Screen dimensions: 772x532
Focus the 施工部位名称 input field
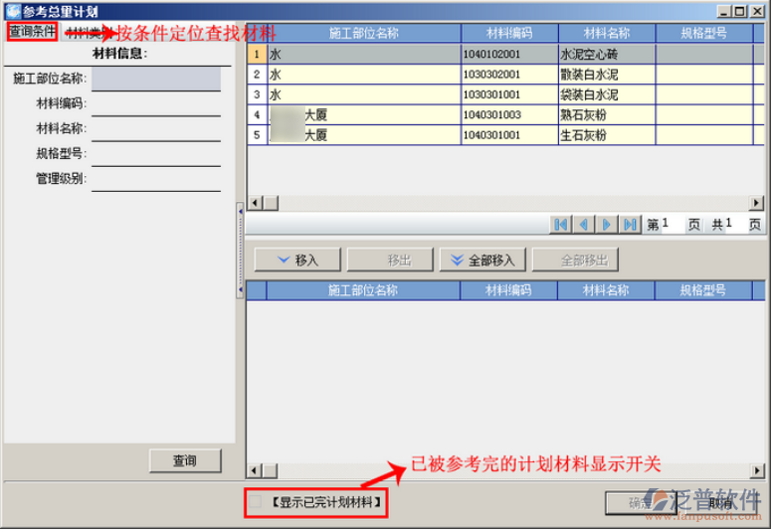click(x=156, y=79)
